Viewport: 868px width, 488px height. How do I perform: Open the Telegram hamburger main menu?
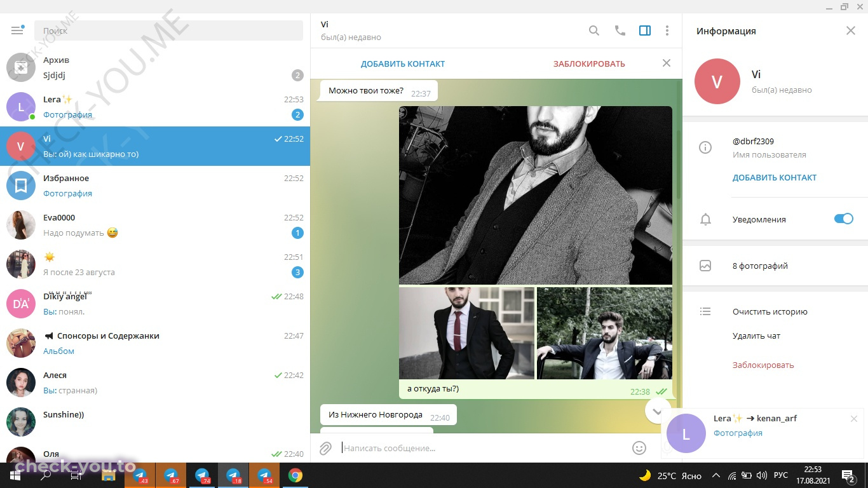pyautogui.click(x=17, y=30)
